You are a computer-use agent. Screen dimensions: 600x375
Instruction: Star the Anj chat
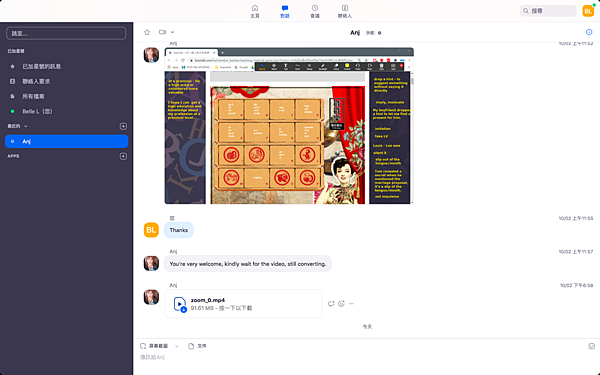pos(147,33)
